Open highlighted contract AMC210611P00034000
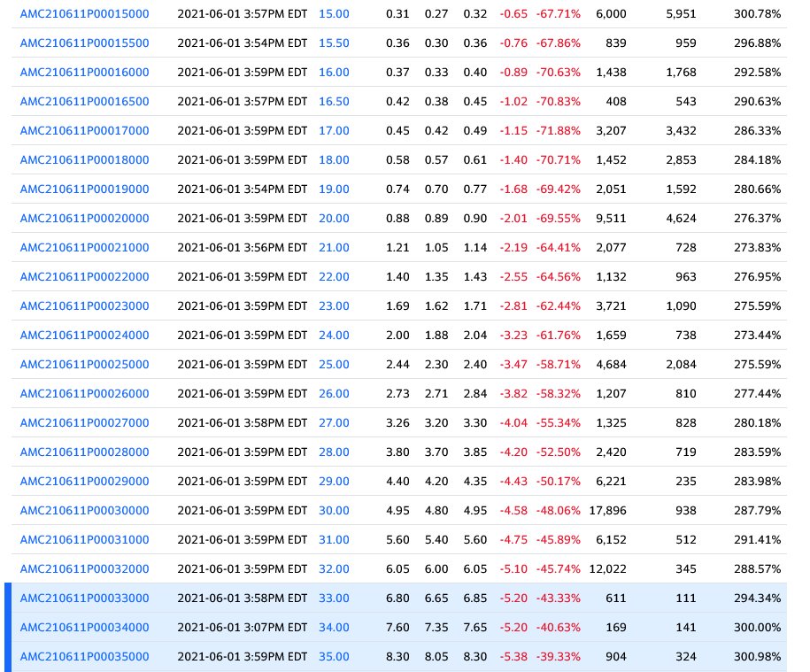Viewport: 810px width, 672px height. [84, 627]
